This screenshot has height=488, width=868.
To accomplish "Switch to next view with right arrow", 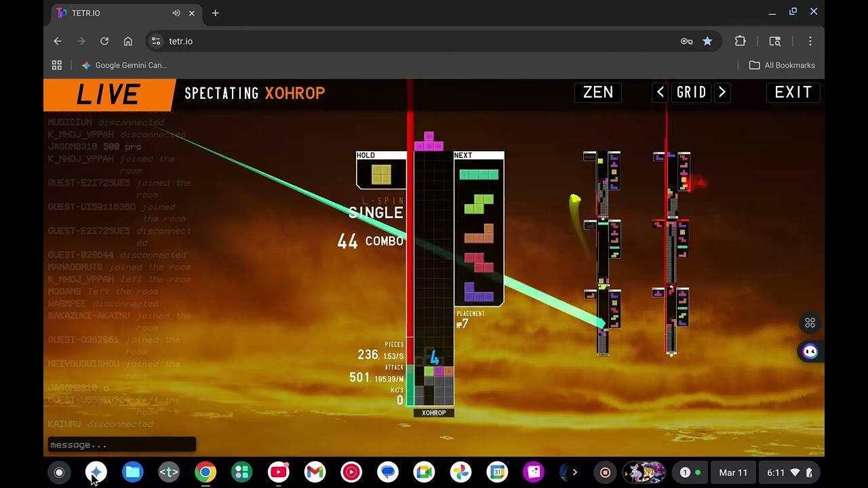I will point(722,92).
